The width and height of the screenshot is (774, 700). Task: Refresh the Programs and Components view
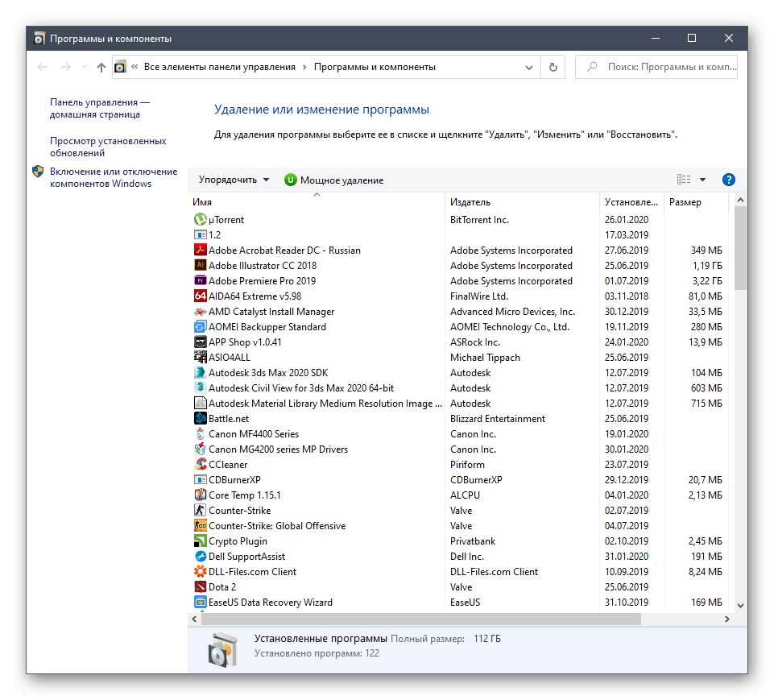(553, 68)
